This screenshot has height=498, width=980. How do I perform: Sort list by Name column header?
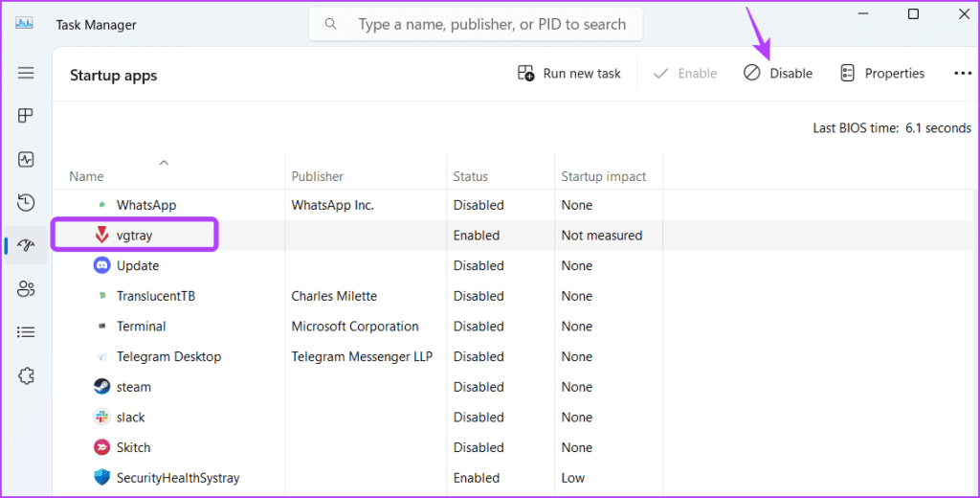tap(87, 176)
